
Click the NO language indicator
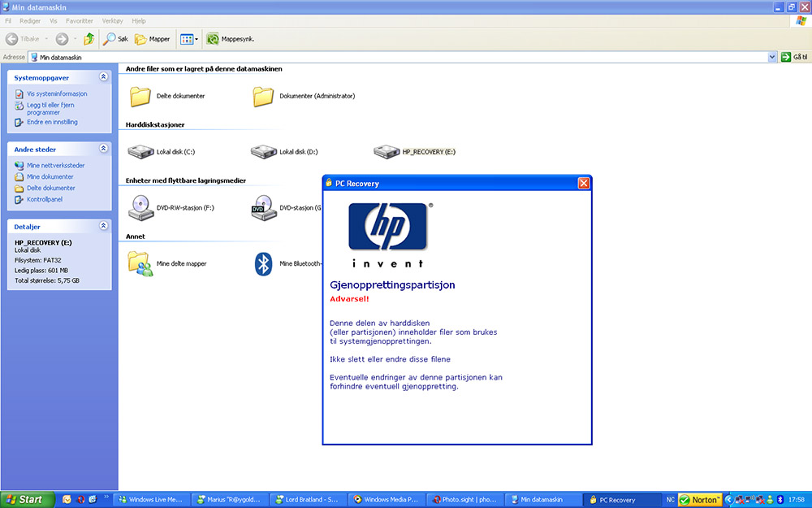coord(671,500)
